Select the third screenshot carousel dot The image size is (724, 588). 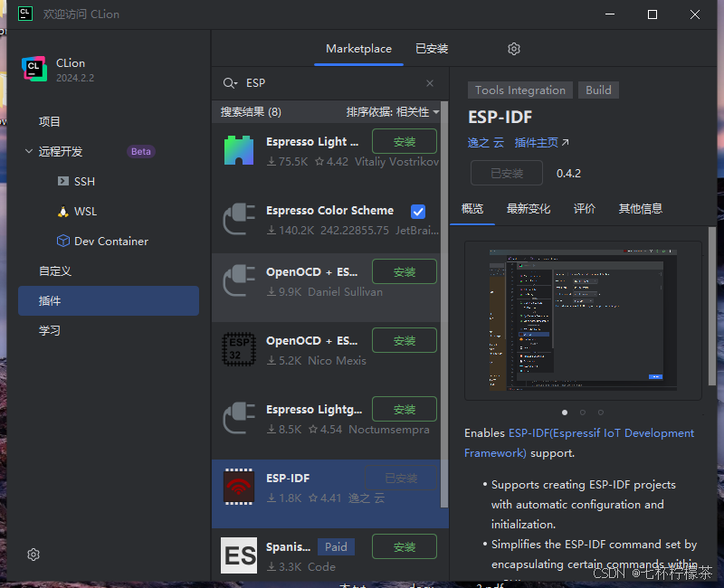point(601,413)
